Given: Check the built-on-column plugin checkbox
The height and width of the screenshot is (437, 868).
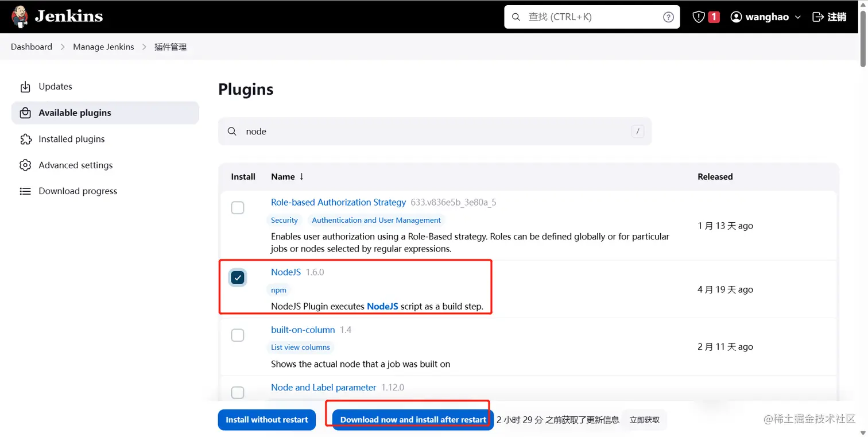Looking at the screenshot, I should pyautogui.click(x=238, y=335).
